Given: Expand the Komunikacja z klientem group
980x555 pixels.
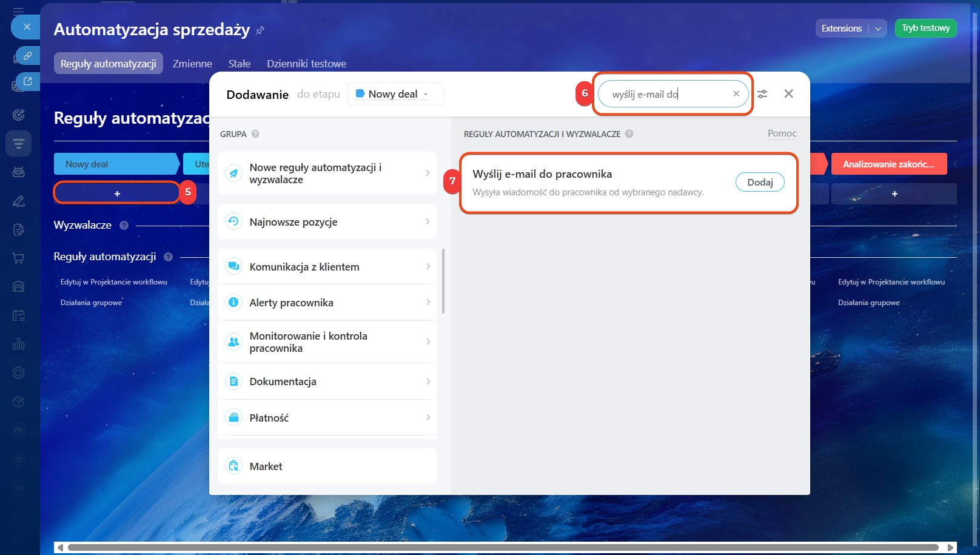Looking at the screenshot, I should pyautogui.click(x=327, y=267).
